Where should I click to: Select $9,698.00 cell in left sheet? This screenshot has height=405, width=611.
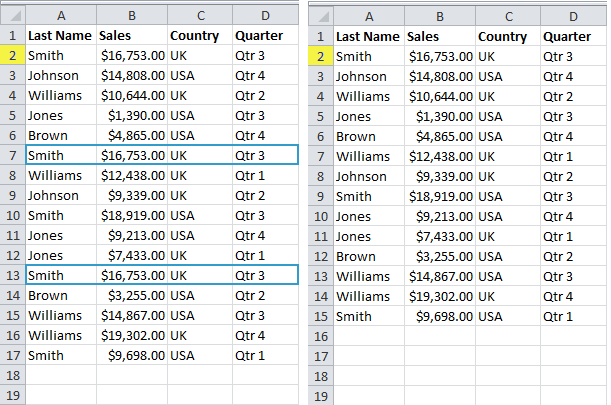pyautogui.click(x=132, y=355)
